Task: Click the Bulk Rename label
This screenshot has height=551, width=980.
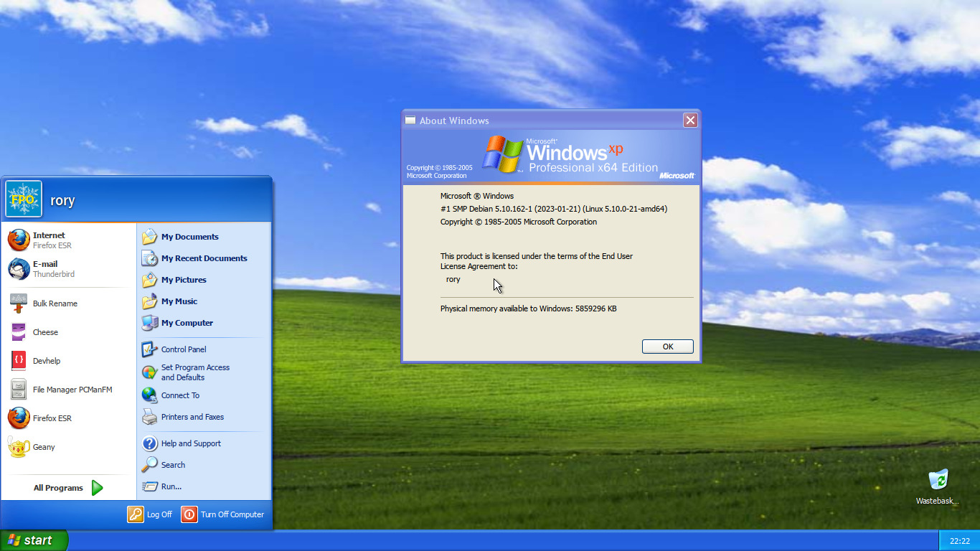Action: [55, 303]
